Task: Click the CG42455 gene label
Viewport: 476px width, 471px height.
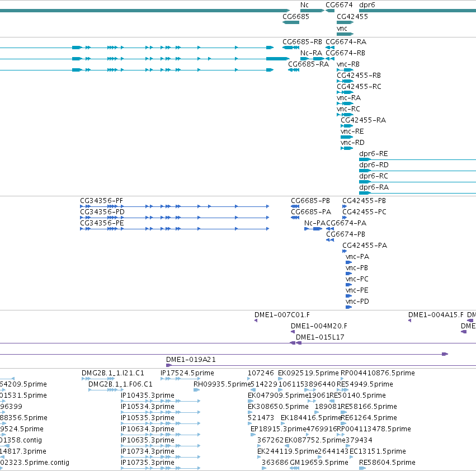Action: [x=352, y=16]
